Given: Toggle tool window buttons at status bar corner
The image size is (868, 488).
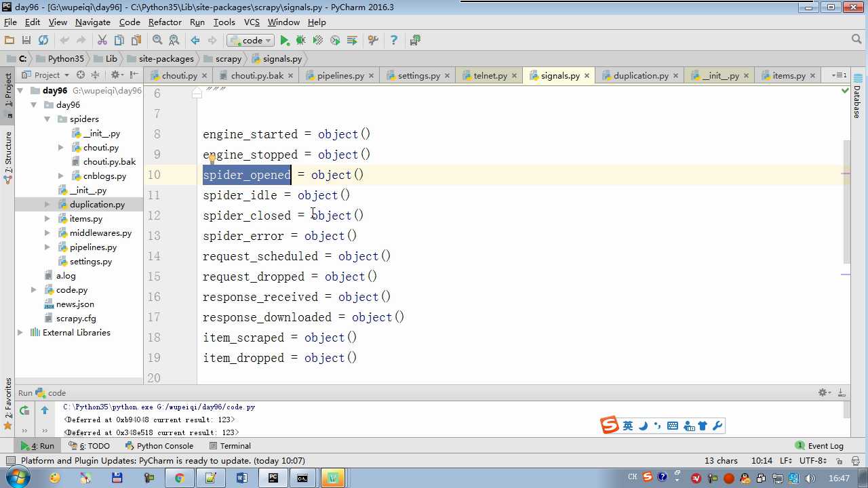Looking at the screenshot, I should [x=9, y=461].
